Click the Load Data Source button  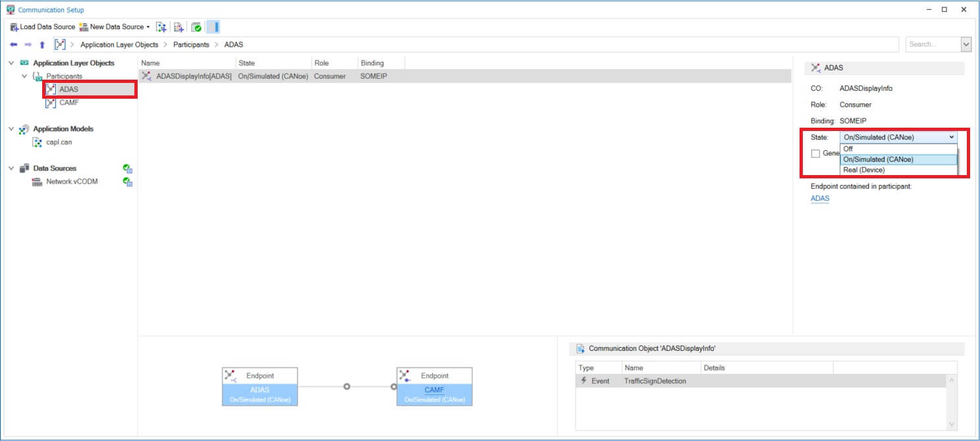tap(43, 27)
